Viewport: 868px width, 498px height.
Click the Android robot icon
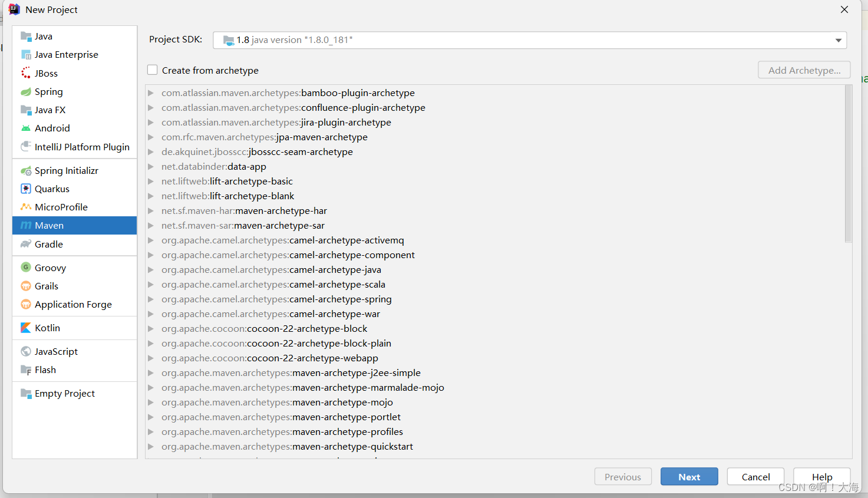tap(26, 128)
